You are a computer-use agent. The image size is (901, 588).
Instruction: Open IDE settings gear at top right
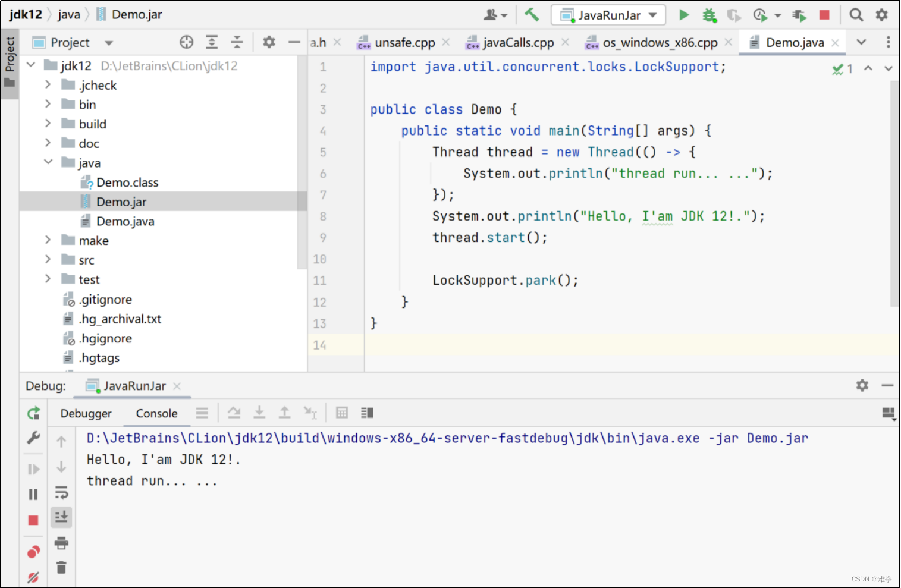point(881,15)
